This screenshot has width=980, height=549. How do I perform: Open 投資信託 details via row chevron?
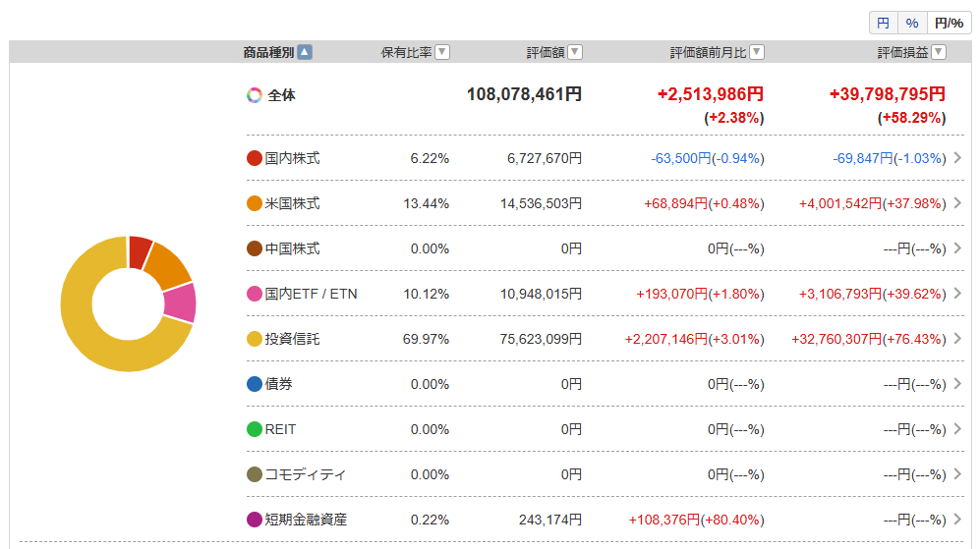click(957, 339)
